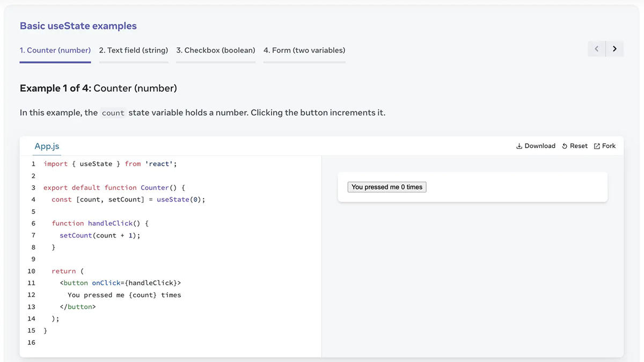Screen dimensions: 644x362
Task: Switch to '2. Text field (string)' tab
Action: pyautogui.click(x=134, y=50)
